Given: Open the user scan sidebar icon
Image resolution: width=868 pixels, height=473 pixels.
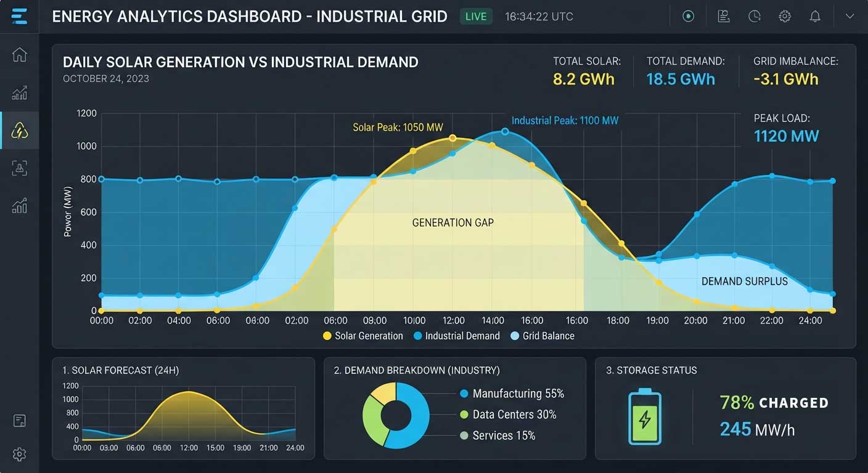Looking at the screenshot, I should pyautogui.click(x=20, y=168).
